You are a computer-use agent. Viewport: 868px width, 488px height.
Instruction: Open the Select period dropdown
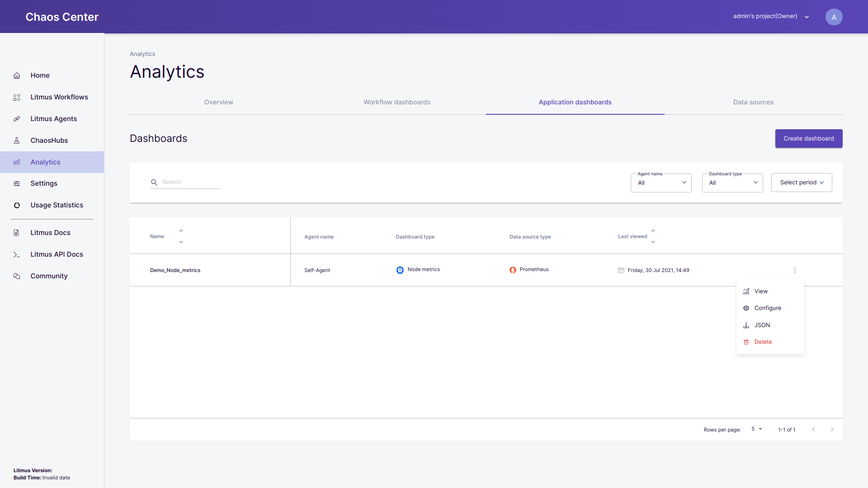[x=802, y=183]
